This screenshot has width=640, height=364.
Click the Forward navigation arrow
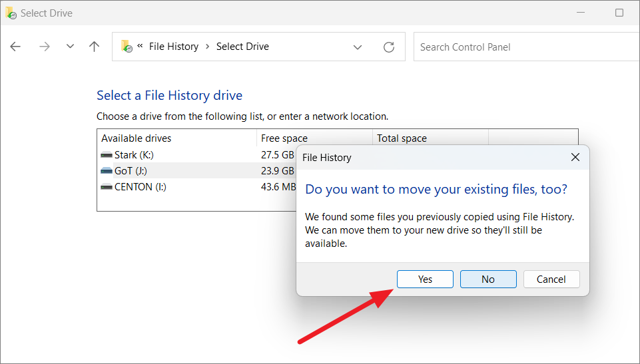(45, 47)
